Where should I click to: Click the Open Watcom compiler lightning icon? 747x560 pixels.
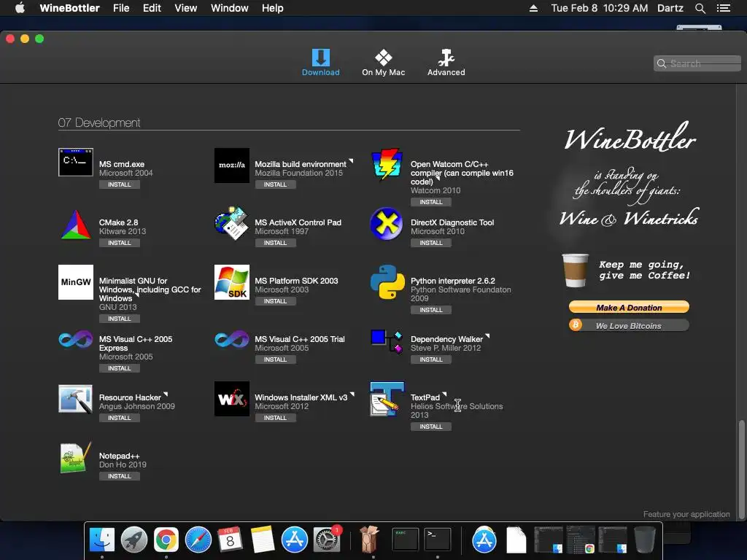coord(387,165)
